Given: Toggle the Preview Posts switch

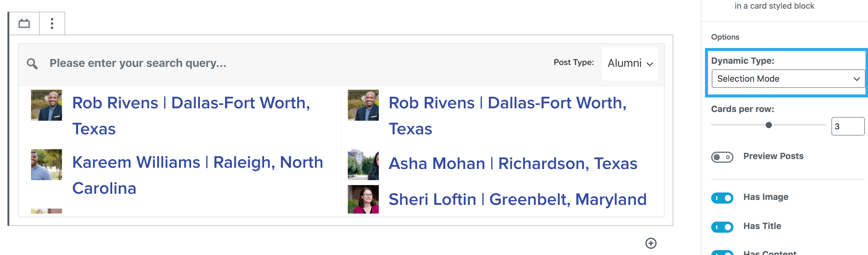Looking at the screenshot, I should tap(722, 157).
